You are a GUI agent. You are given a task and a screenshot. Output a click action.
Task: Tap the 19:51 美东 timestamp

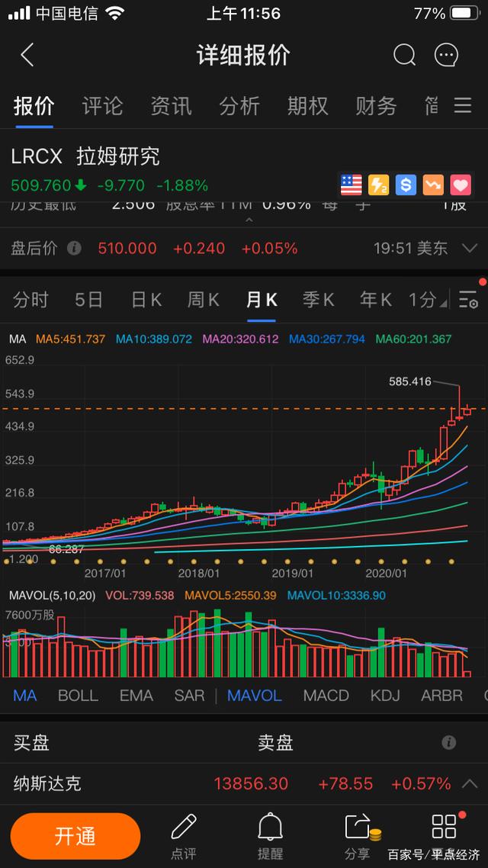click(410, 248)
